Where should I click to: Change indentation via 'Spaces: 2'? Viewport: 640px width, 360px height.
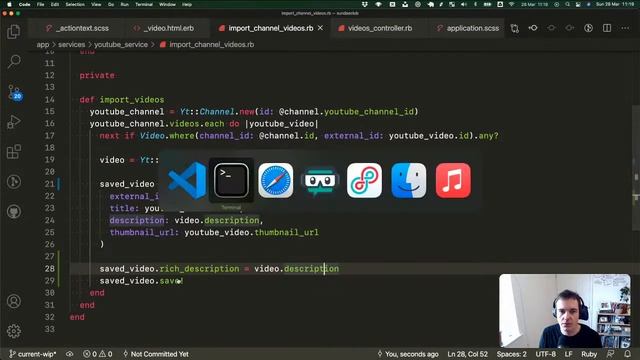tap(511, 354)
